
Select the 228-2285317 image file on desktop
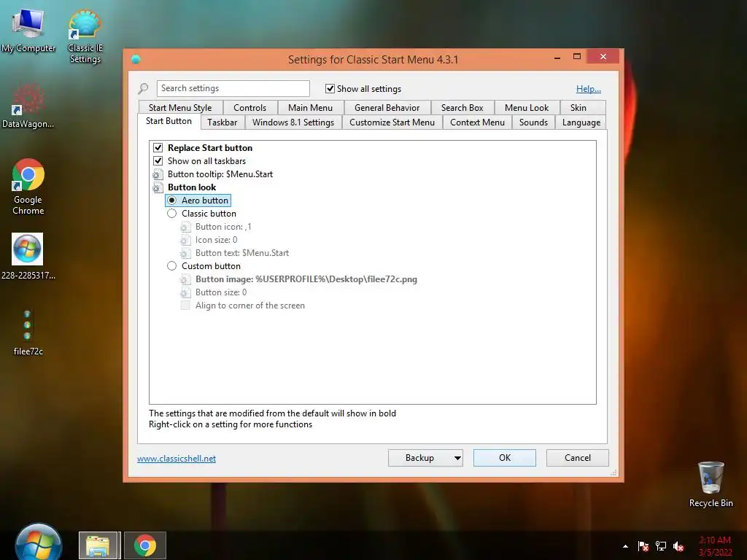click(x=28, y=256)
